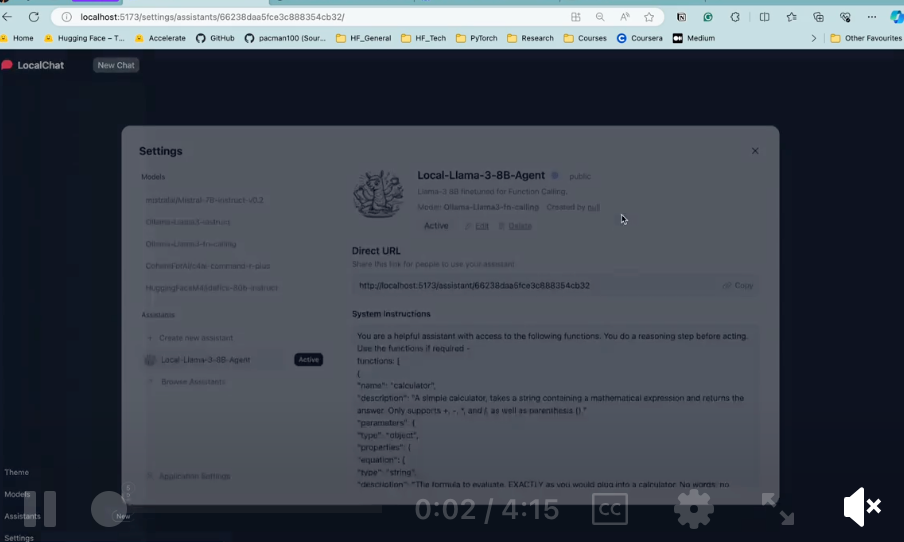This screenshot has height=542, width=904.
Task: Expand the HF_Tech bookmark folder
Action: click(x=424, y=38)
